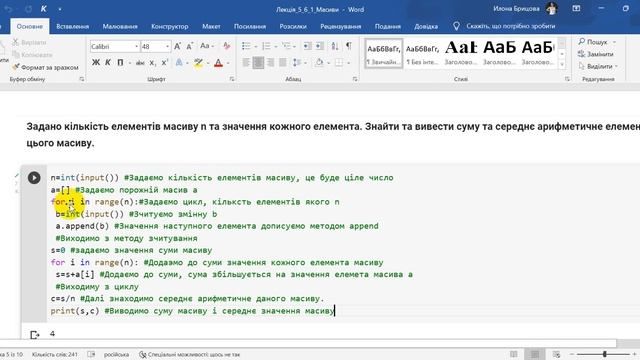The width and height of the screenshot is (640, 360).
Task: Align text to the right
Action: tap(270, 62)
